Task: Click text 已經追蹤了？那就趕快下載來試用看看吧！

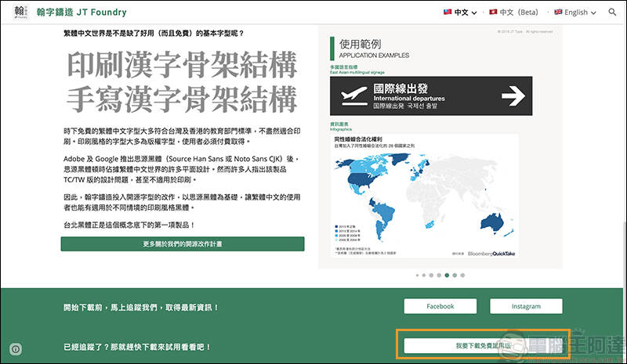Action: [137, 347]
